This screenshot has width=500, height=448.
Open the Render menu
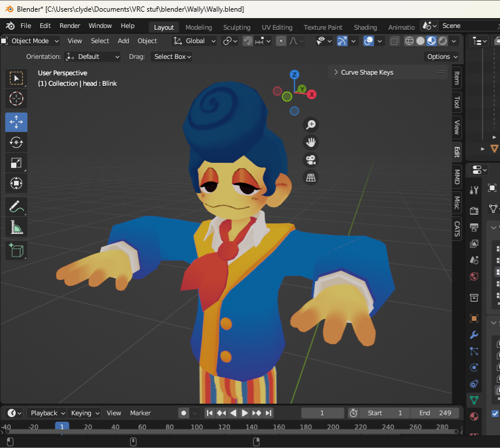pyautogui.click(x=69, y=26)
